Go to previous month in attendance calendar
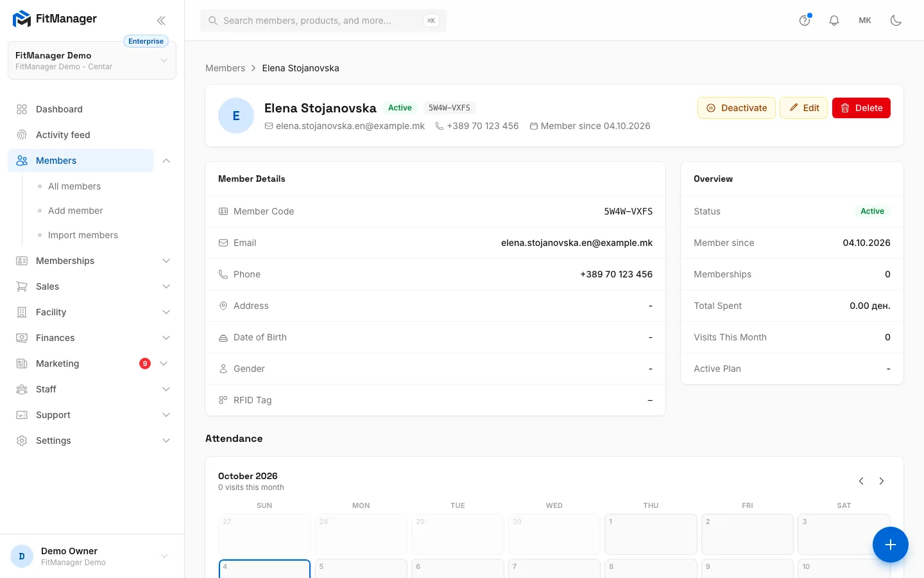924x578 pixels. [x=861, y=481]
